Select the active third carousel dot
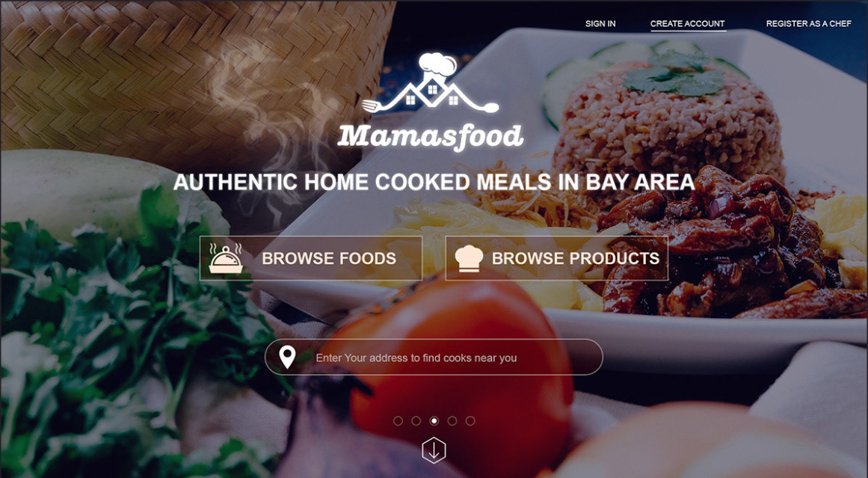Image resolution: width=868 pixels, height=478 pixels. [x=434, y=421]
